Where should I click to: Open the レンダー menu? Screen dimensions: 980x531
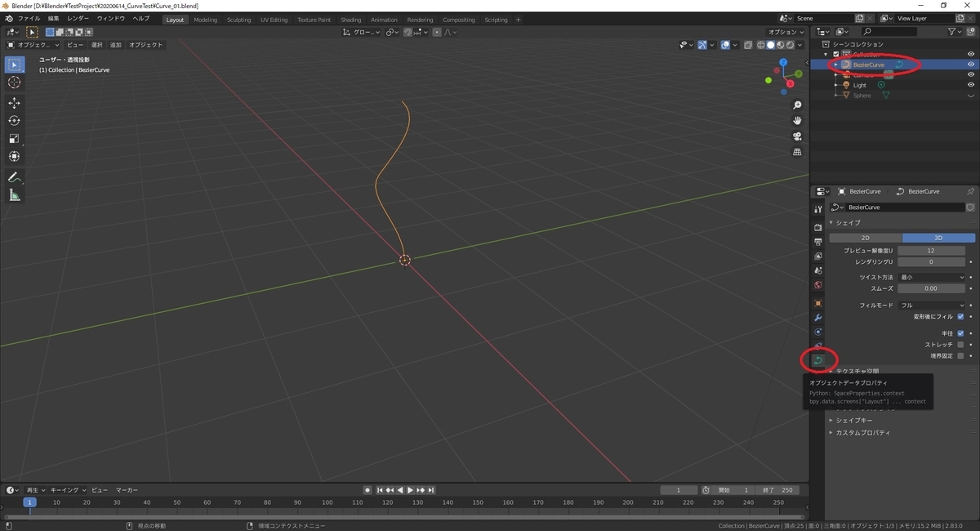tap(78, 18)
